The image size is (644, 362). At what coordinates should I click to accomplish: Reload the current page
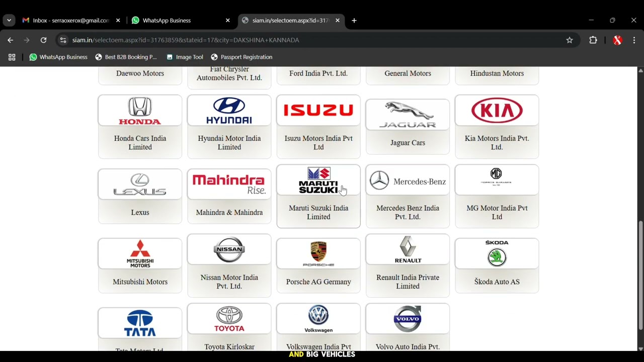click(43, 40)
